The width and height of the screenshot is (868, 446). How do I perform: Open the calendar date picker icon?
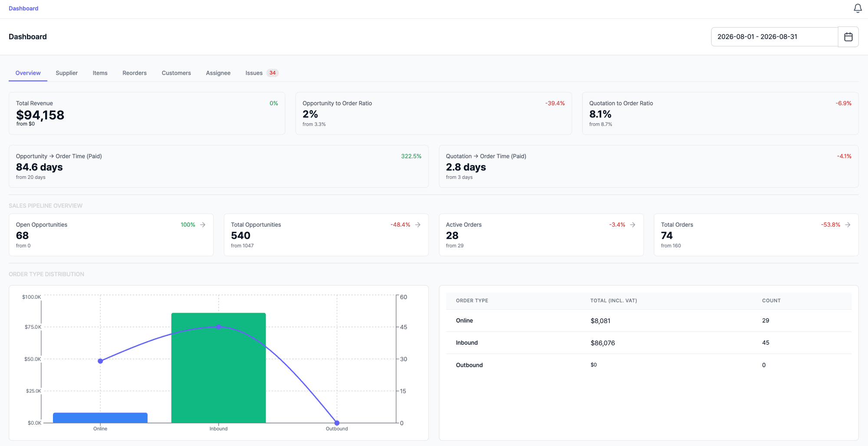pyautogui.click(x=848, y=37)
